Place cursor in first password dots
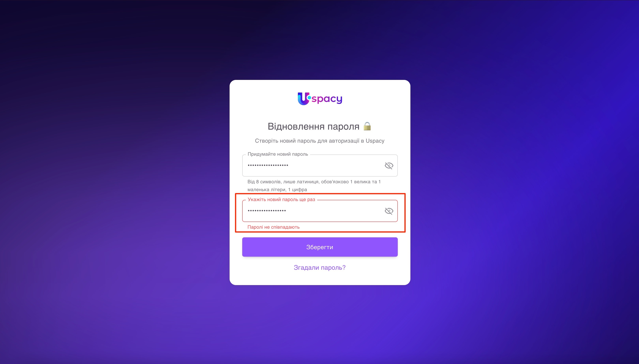This screenshot has width=639, height=364. (268, 165)
